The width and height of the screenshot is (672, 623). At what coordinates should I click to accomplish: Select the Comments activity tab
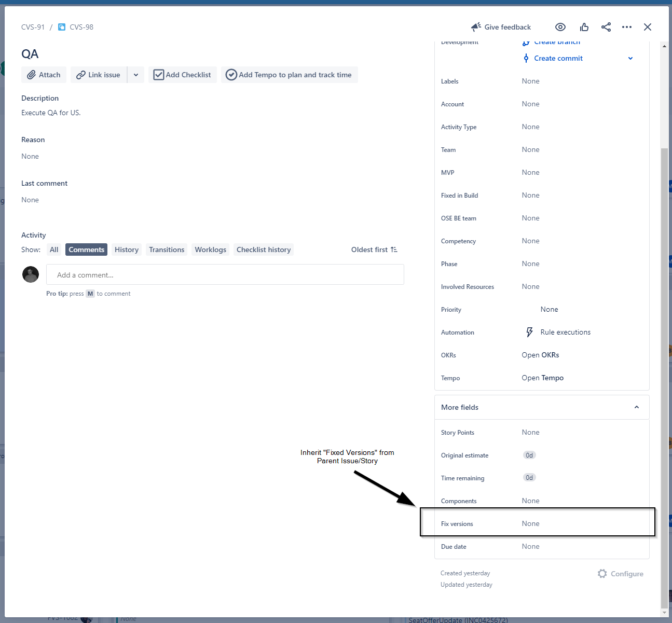87,250
